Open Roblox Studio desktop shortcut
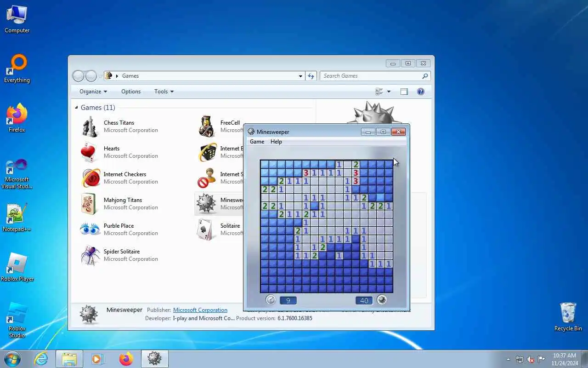This screenshot has width=588, height=368. coord(17,320)
